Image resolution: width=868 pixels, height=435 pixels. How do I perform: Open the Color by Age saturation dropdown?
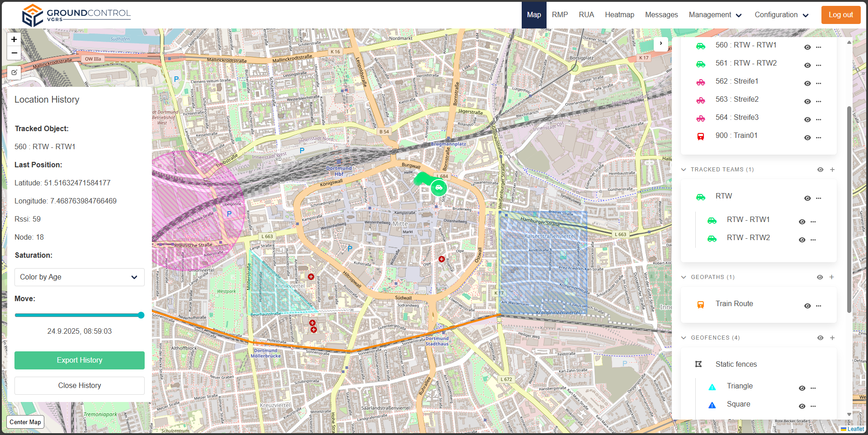80,277
